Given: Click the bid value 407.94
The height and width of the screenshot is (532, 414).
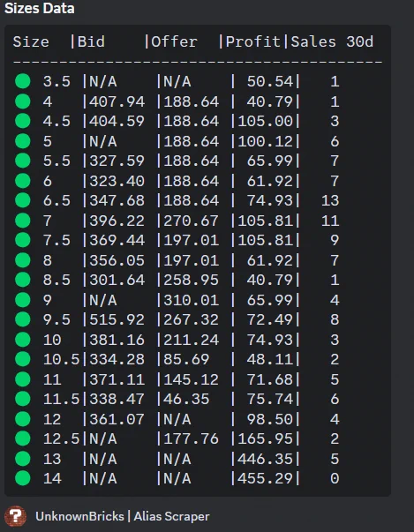Looking at the screenshot, I should [117, 101].
